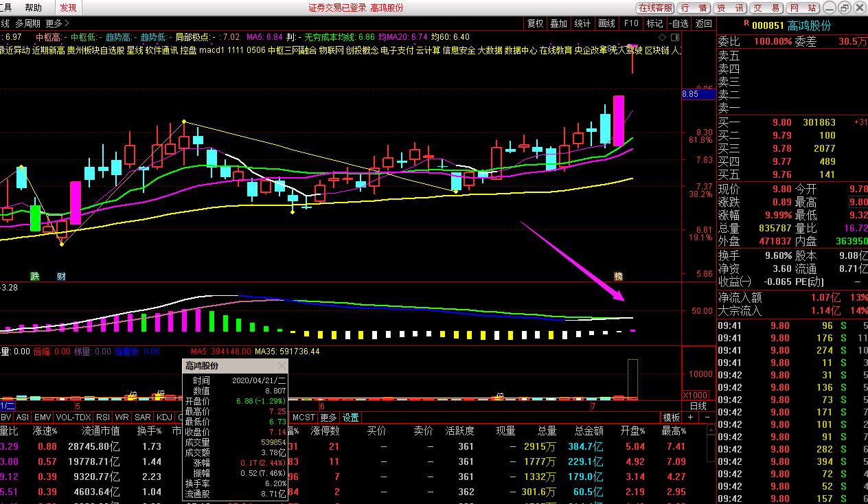Click the 财 marker below the candlesticks
This screenshot has height=504, width=868.
coord(61,277)
